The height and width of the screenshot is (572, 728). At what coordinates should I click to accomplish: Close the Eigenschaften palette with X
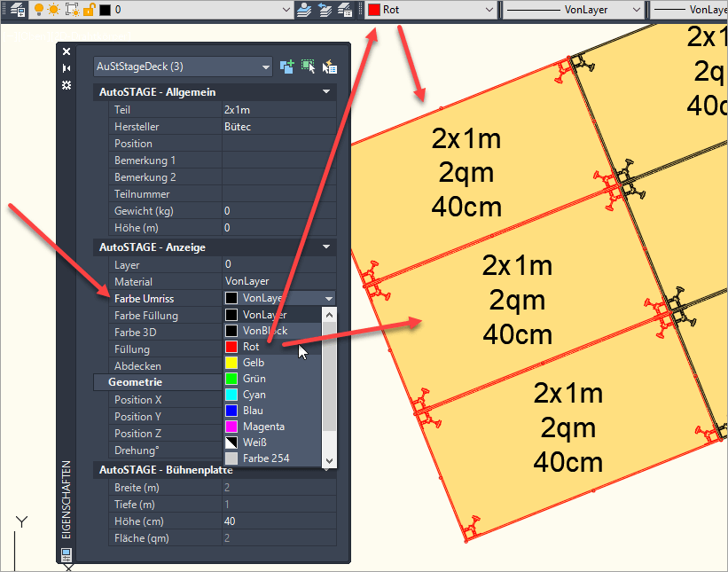tap(67, 51)
